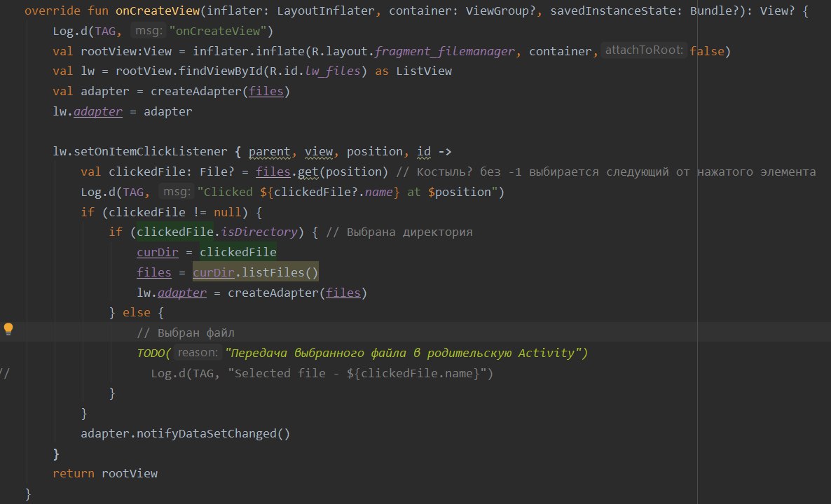Click the 'else' keyword

pos(136,313)
